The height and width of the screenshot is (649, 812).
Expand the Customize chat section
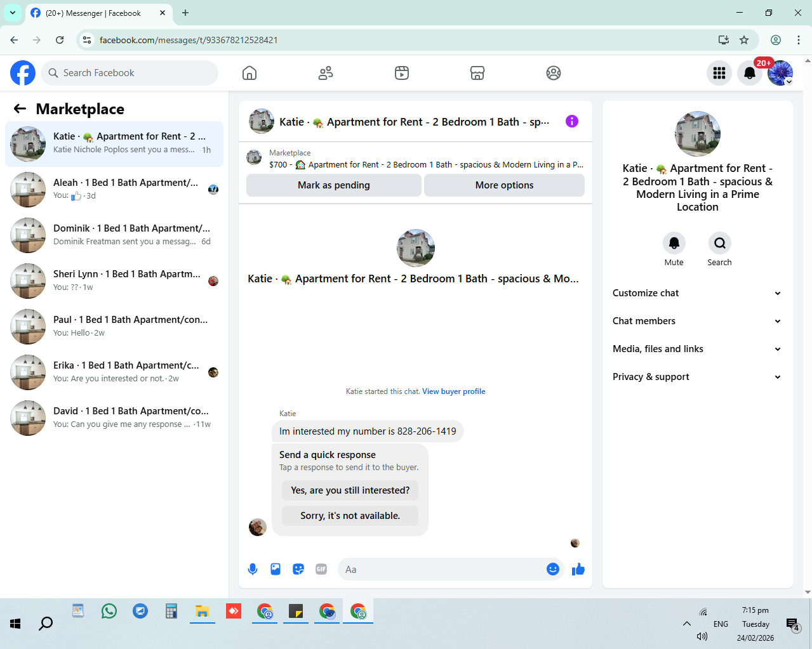click(x=697, y=293)
